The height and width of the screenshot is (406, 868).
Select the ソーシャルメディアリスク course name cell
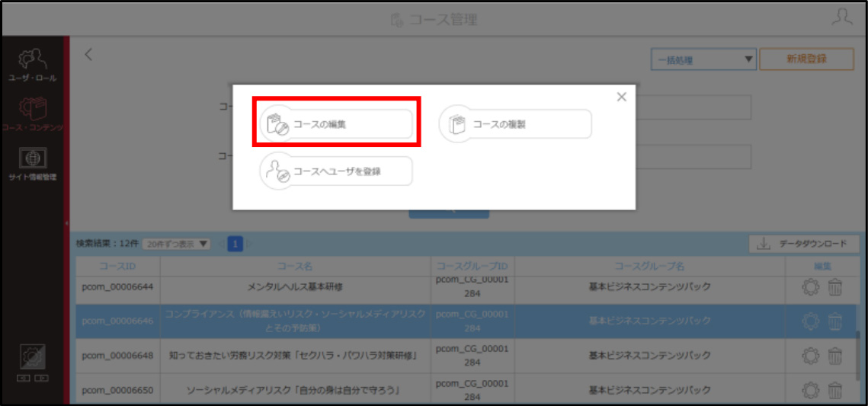(x=296, y=390)
